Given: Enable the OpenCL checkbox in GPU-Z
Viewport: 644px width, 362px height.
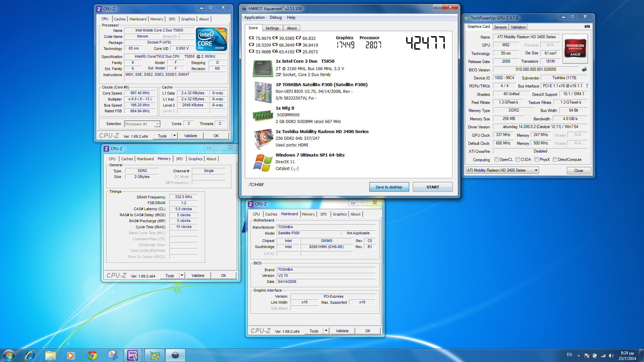Looking at the screenshot, I should click(x=496, y=160).
